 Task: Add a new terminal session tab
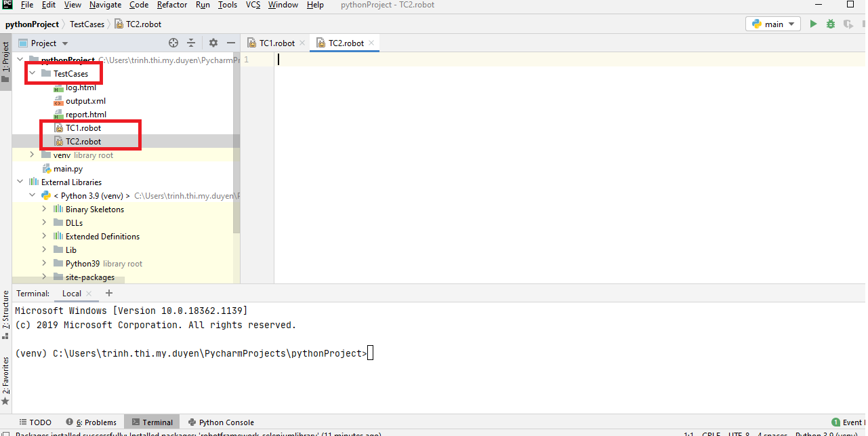(x=109, y=293)
